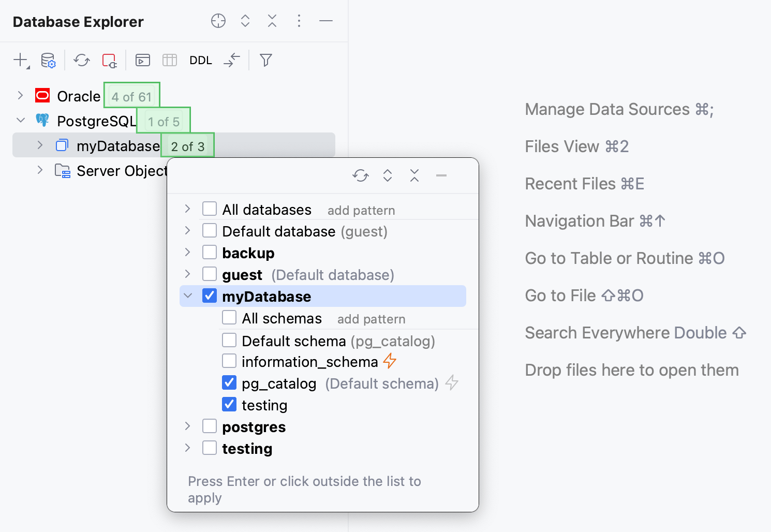771x532 pixels.
Task: Collapse the myDatabase node in popup
Action: [188, 296]
